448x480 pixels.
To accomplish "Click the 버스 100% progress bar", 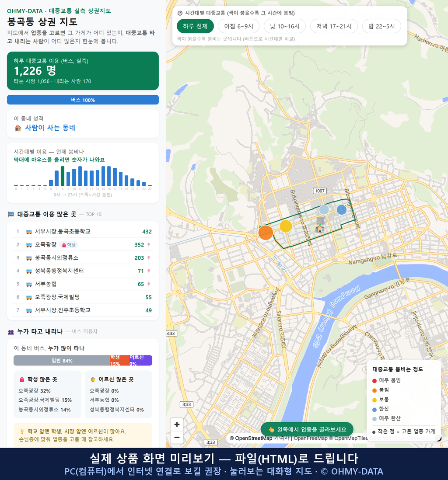I will 83,100.
